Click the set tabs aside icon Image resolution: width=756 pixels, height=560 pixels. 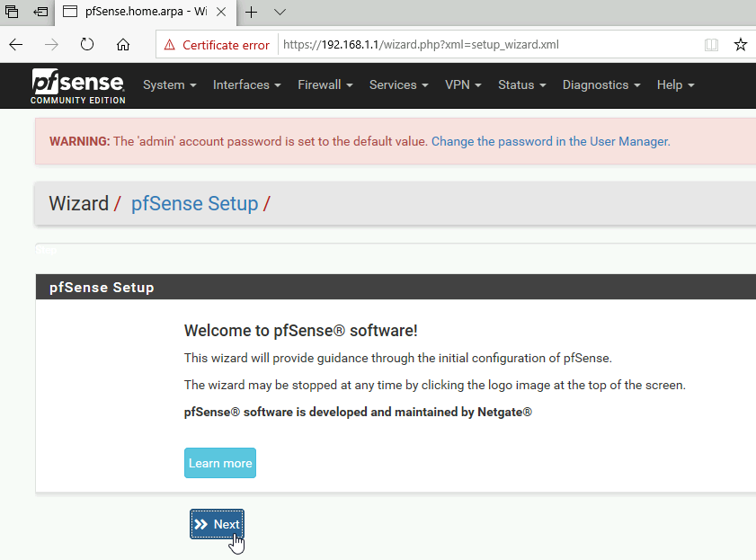click(x=40, y=12)
